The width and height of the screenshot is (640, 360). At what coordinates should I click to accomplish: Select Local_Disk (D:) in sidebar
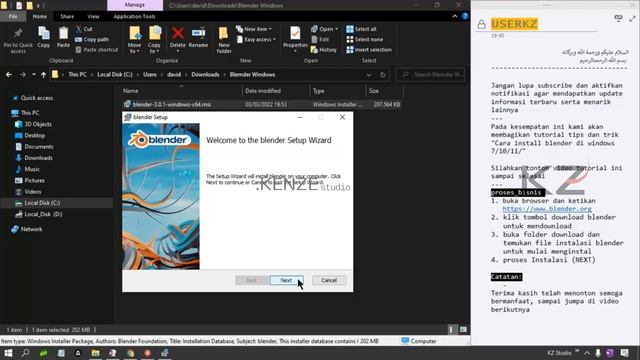43,214
